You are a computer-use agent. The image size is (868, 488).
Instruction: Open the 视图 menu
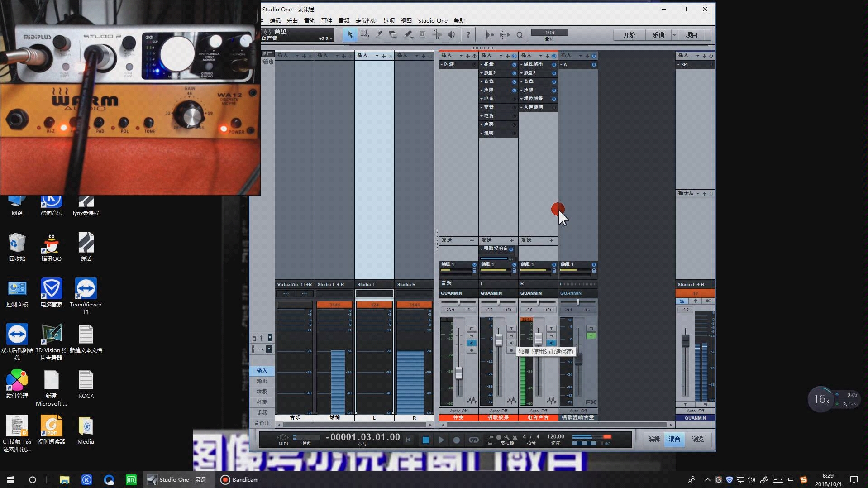pos(406,20)
